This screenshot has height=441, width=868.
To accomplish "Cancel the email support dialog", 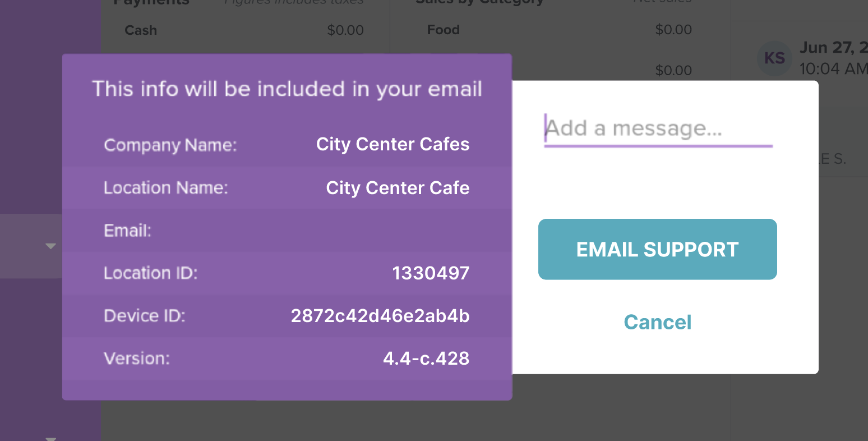I will (657, 323).
